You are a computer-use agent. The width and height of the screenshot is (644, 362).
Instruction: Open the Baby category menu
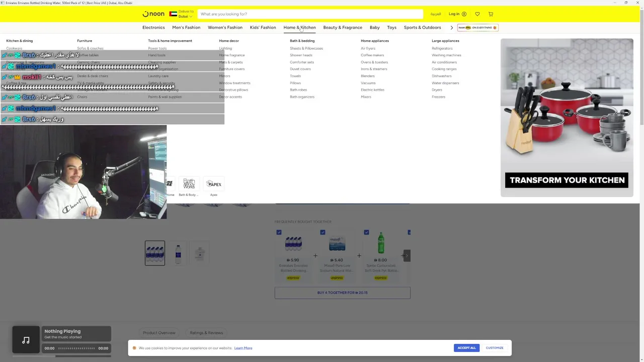click(375, 28)
